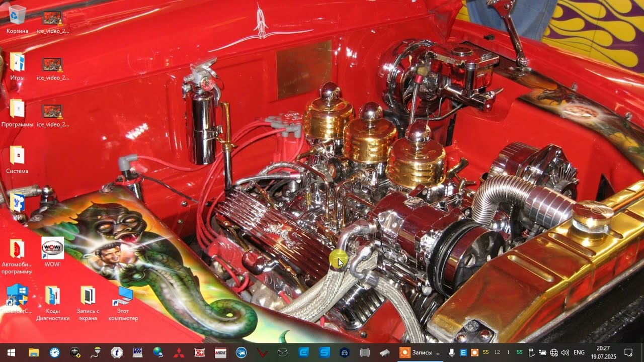This screenshot has height=362, width=644.
Task: Open the notification center icon
Action: click(x=628, y=352)
